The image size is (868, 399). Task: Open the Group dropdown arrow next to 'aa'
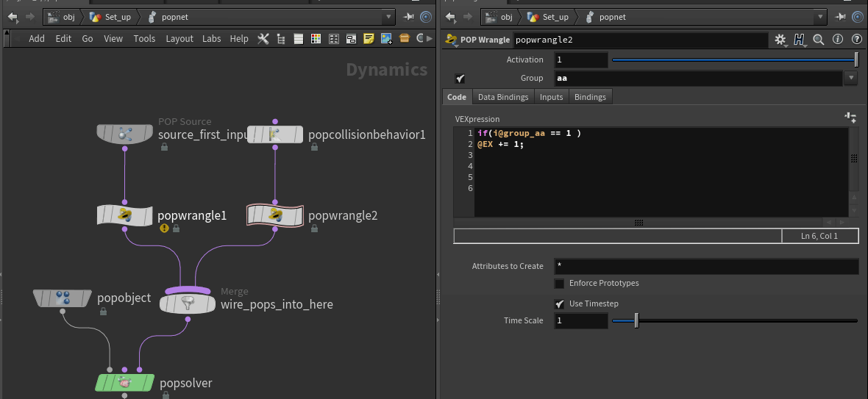(851, 78)
